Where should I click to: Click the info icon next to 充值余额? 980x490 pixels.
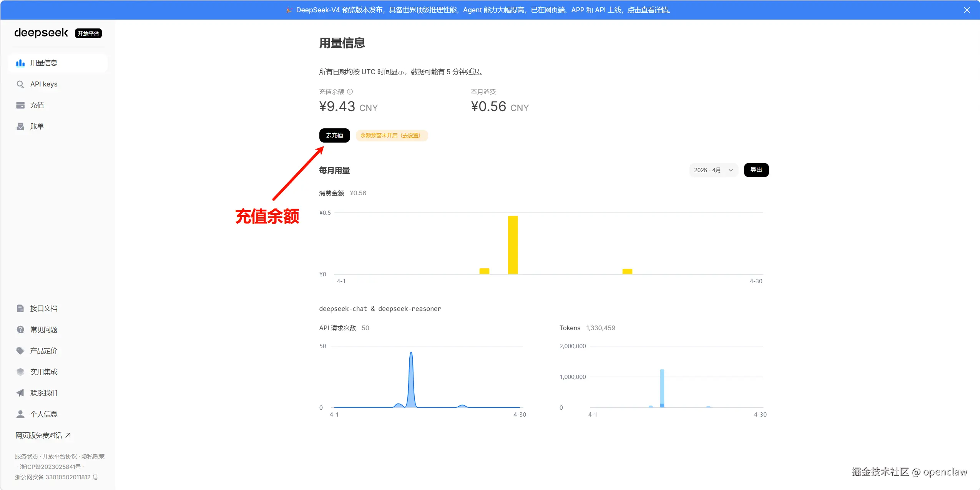coord(350,91)
